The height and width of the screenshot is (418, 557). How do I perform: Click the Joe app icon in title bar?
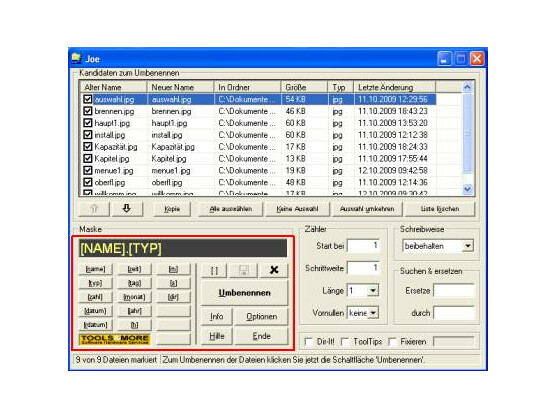point(76,58)
